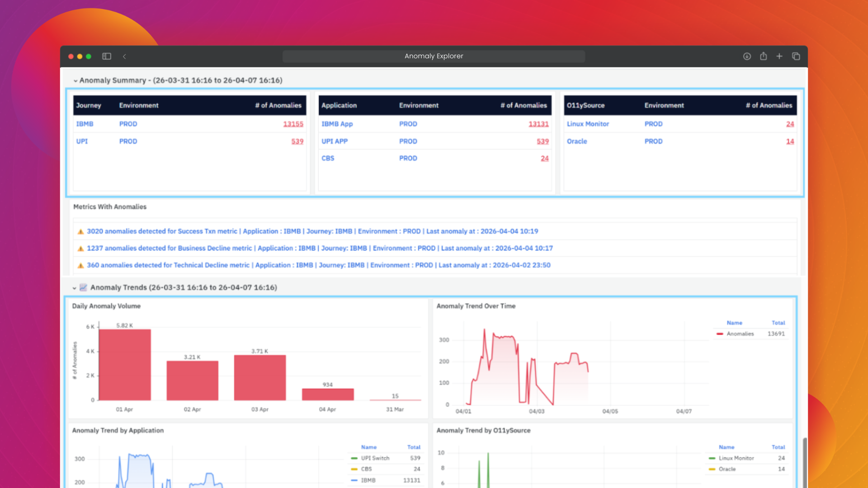Click warning icon beside Success Txn anomaly
Viewport: 868px width, 488px height.
point(80,231)
